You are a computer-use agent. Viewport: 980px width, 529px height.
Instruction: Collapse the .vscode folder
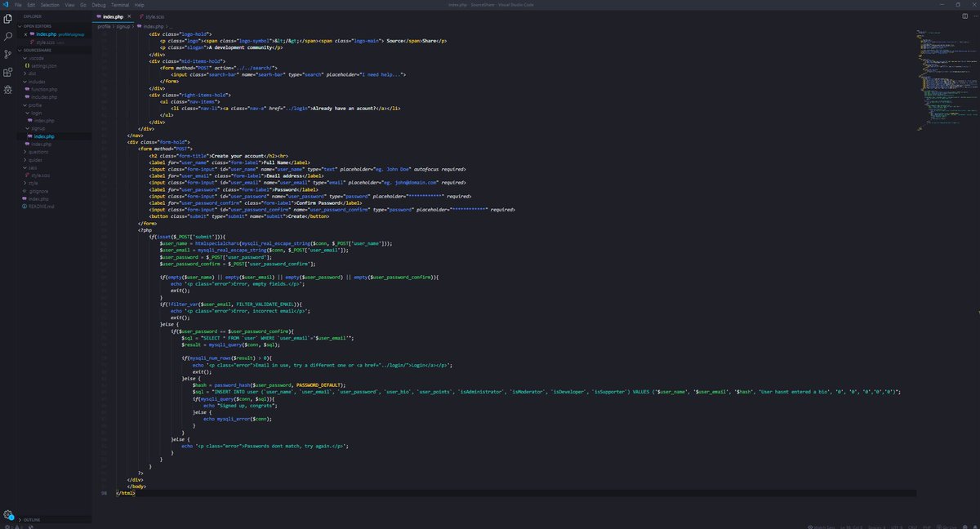(x=54, y=58)
